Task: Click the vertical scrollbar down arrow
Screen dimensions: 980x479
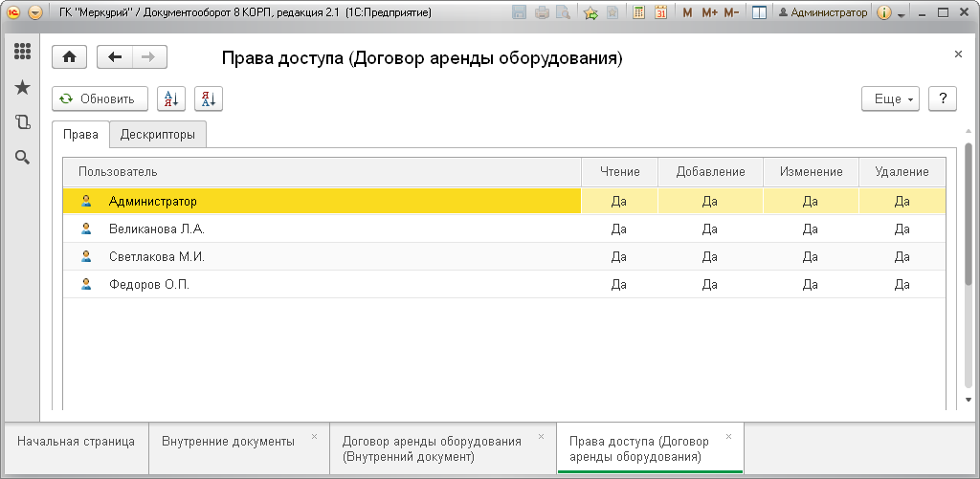Action: point(969,400)
